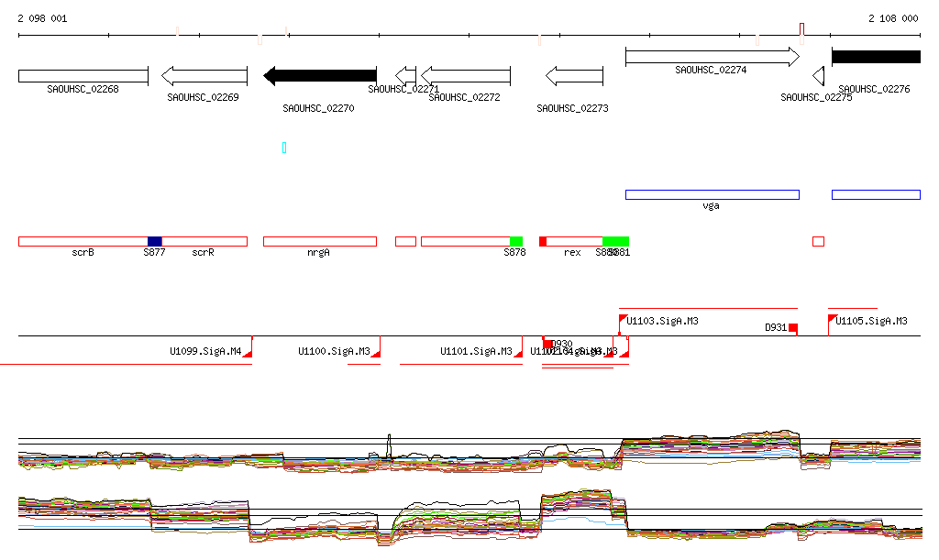Click the tall red marker on ruler
939x560 pixels.
click(801, 30)
